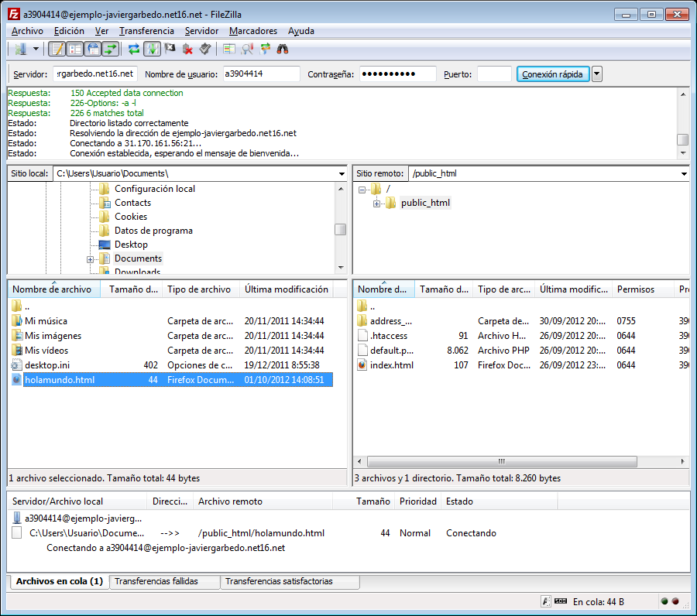Open the Site Manager icon

click(x=19, y=50)
